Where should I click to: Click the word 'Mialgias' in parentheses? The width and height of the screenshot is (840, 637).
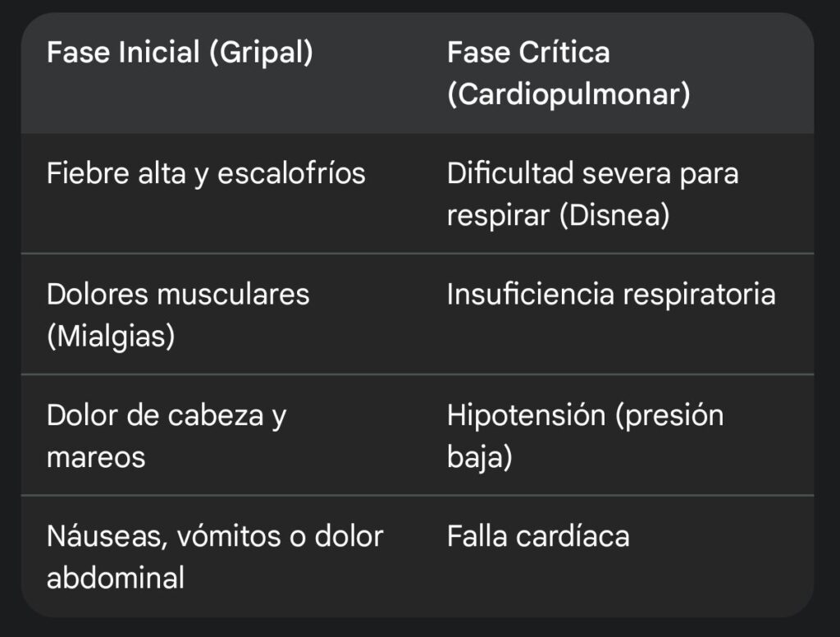111,337
